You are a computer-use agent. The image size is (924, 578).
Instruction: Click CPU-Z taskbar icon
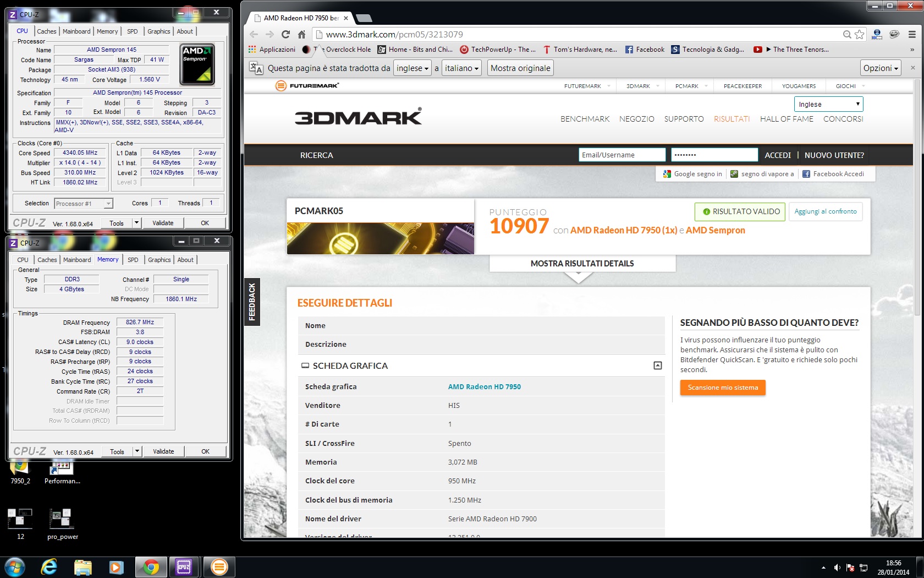point(184,567)
